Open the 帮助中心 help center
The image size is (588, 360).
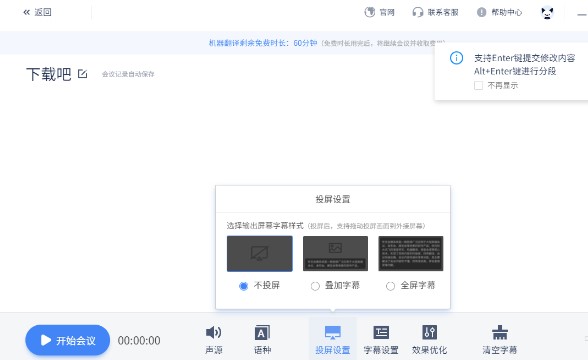tap(499, 12)
